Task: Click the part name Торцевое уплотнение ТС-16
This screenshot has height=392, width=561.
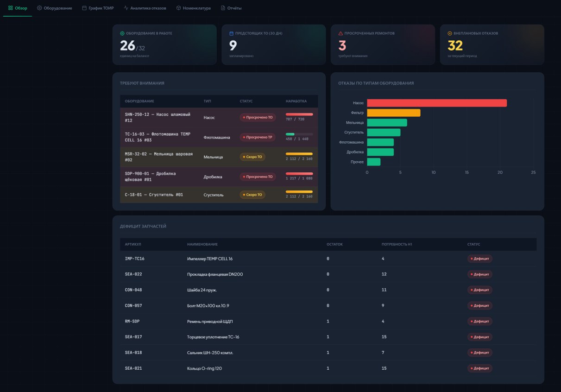Action: tap(213, 337)
